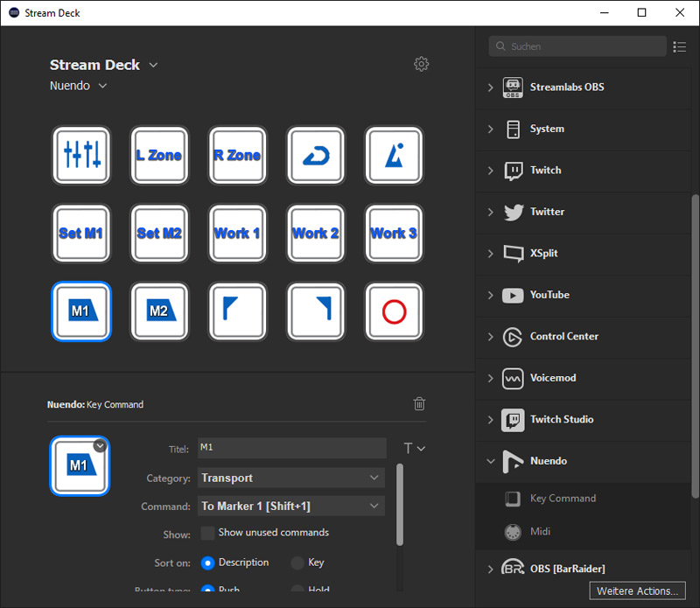Select Midi action under Nuendo

pyautogui.click(x=540, y=531)
